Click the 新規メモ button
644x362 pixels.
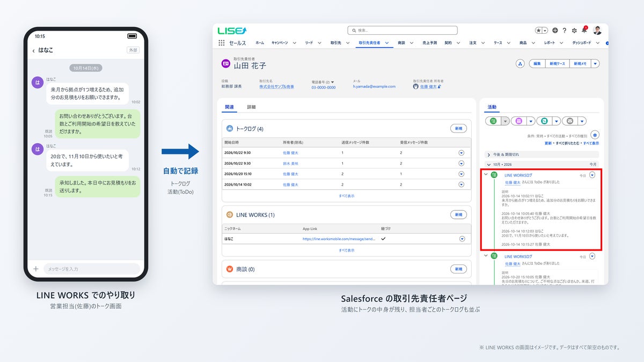tap(580, 63)
